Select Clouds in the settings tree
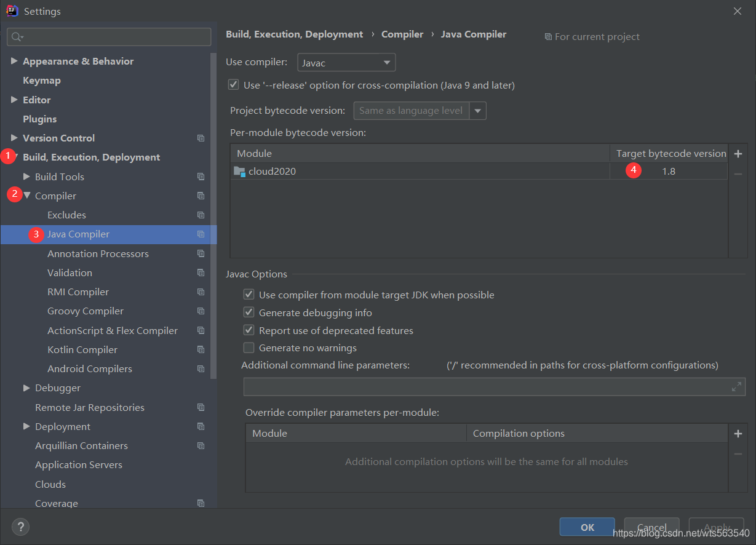The width and height of the screenshot is (756, 545). 50,484
